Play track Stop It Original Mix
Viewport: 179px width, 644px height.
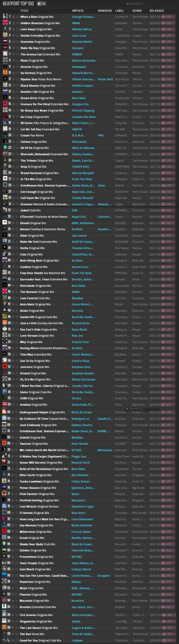click(x=14, y=167)
